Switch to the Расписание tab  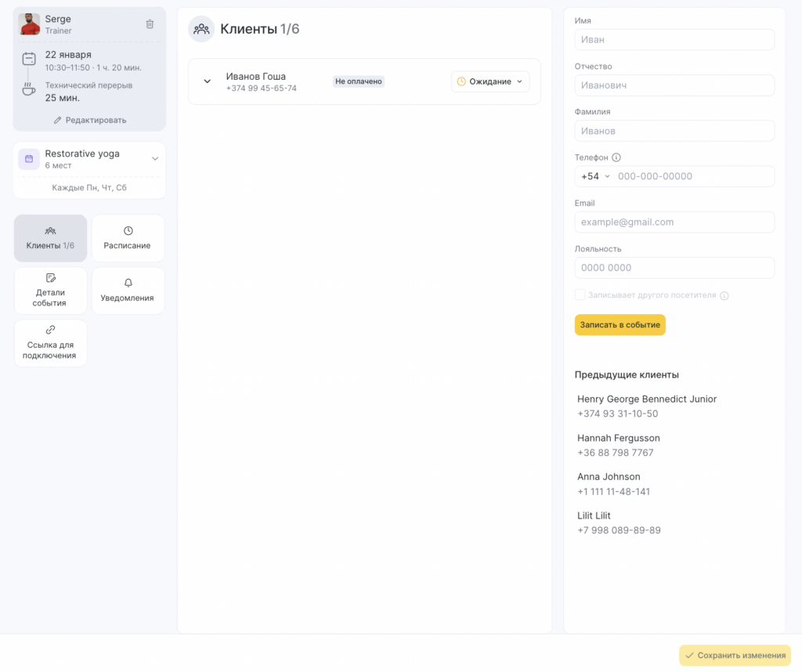tap(128, 238)
